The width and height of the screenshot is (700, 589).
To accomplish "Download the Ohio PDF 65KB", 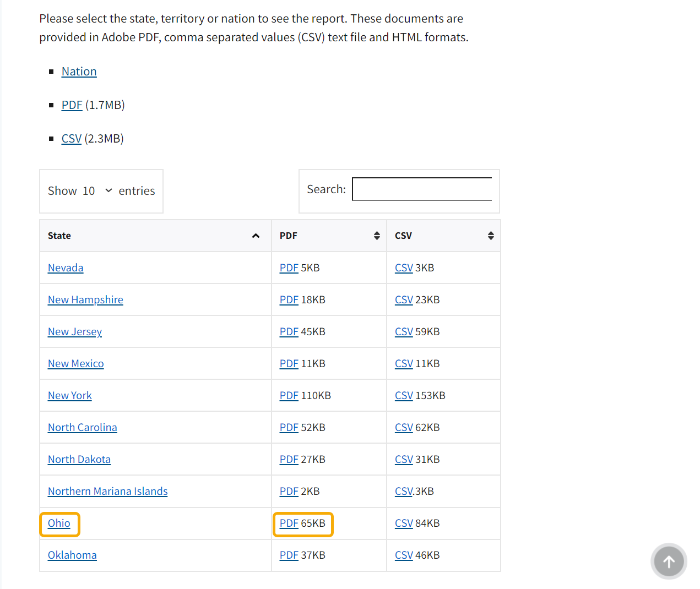I will point(289,523).
